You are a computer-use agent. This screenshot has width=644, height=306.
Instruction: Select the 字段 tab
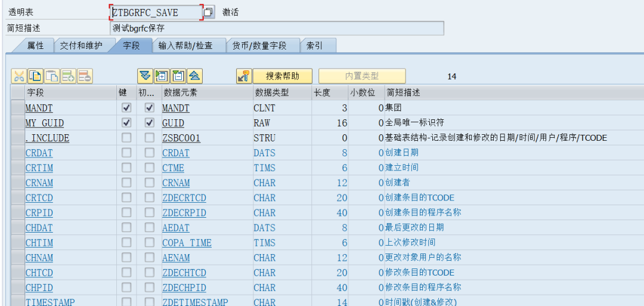pyautogui.click(x=131, y=45)
